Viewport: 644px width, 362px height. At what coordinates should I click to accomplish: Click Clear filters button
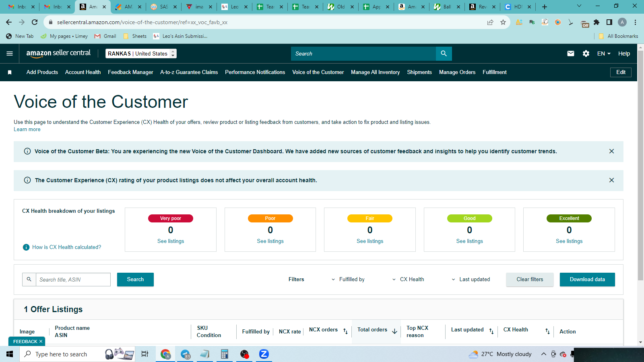(x=530, y=279)
